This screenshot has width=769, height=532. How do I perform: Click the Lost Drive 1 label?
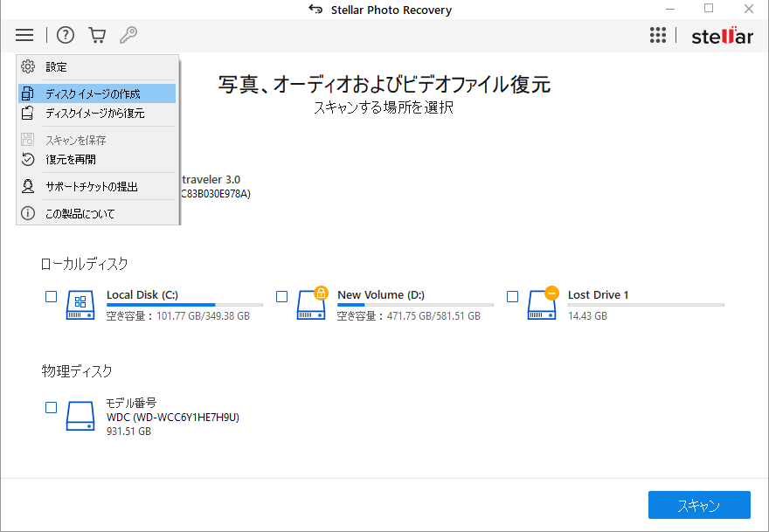tap(598, 294)
